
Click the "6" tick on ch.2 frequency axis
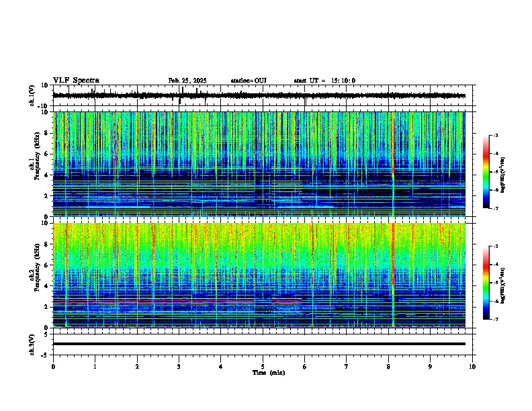(x=47, y=265)
